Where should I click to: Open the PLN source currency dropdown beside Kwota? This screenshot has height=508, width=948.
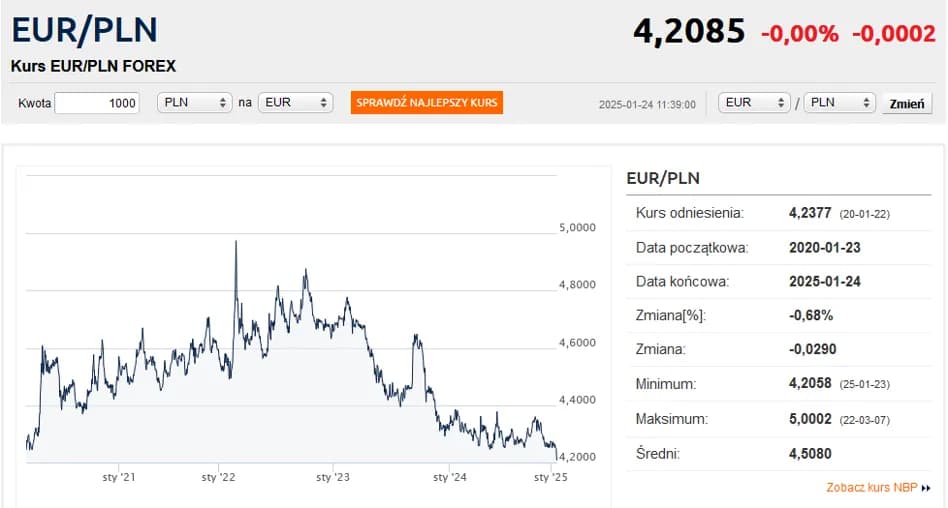pyautogui.click(x=194, y=103)
